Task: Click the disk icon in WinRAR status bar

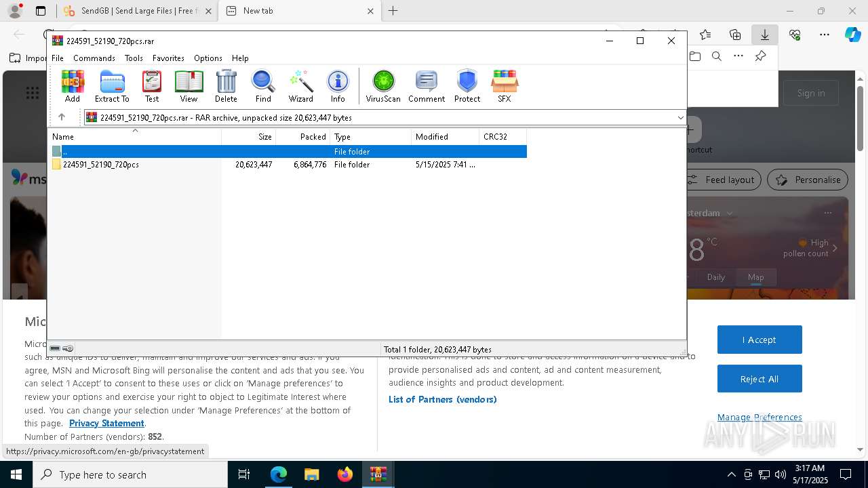Action: point(55,348)
